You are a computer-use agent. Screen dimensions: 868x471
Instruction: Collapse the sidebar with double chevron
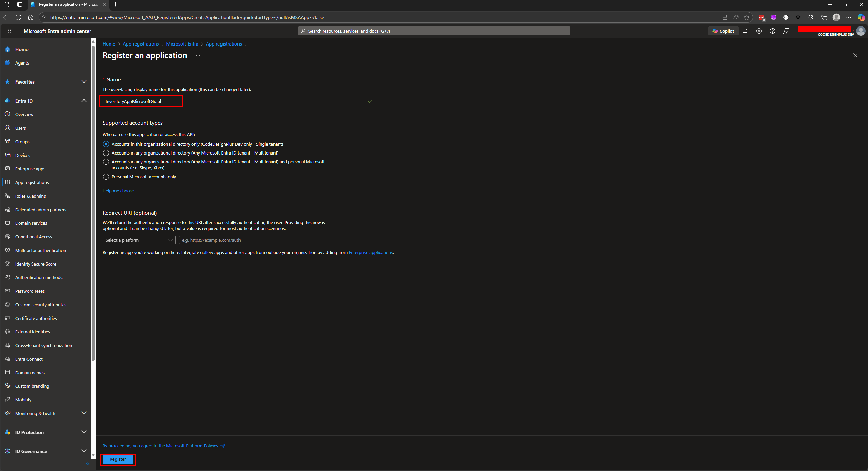point(88,464)
